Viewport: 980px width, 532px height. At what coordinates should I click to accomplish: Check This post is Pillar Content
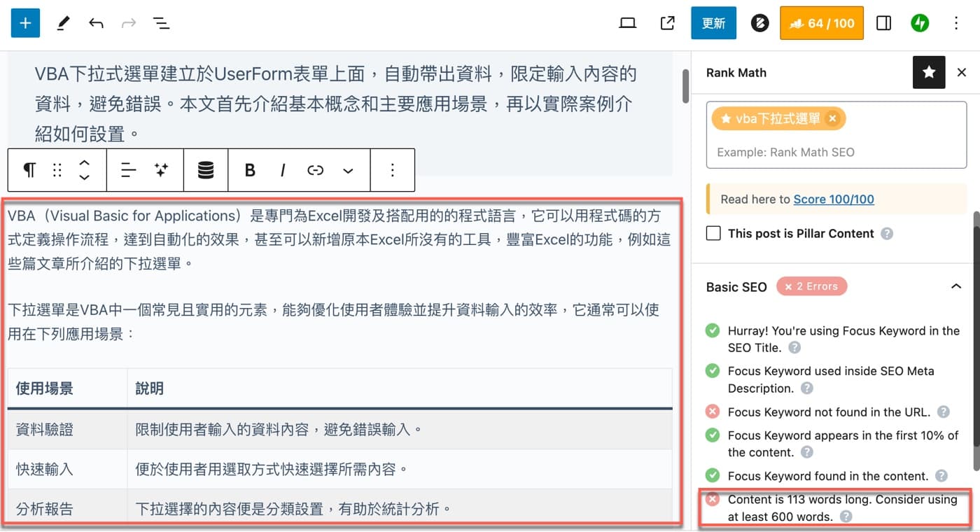pyautogui.click(x=713, y=233)
